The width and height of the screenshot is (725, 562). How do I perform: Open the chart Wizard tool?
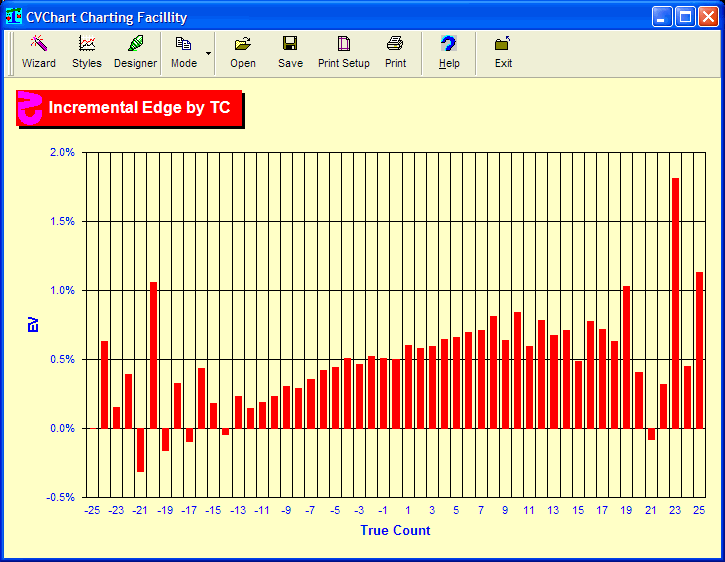tap(39, 52)
